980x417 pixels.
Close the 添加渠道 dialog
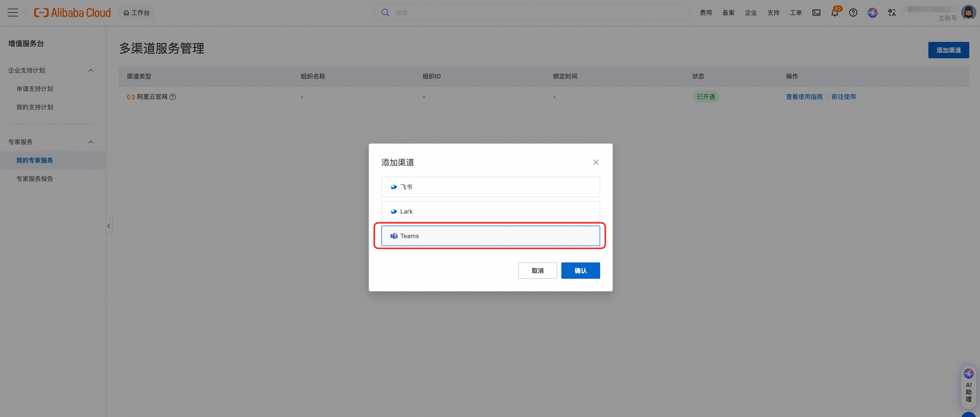tap(596, 162)
